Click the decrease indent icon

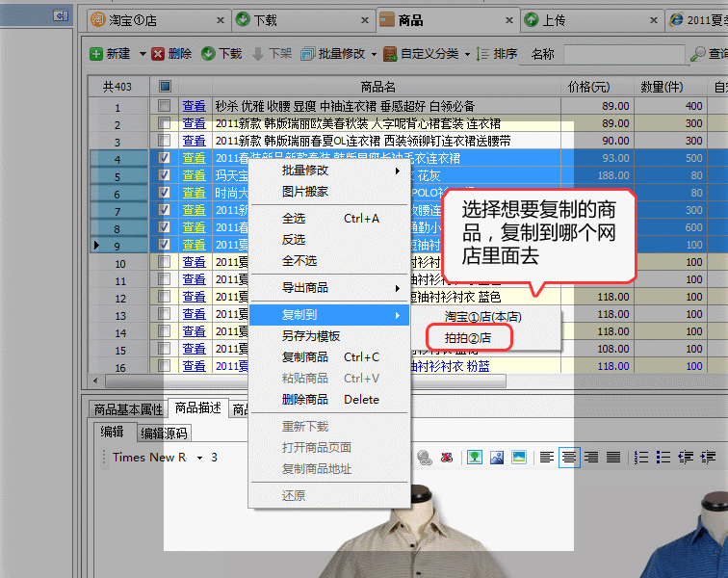[686, 458]
